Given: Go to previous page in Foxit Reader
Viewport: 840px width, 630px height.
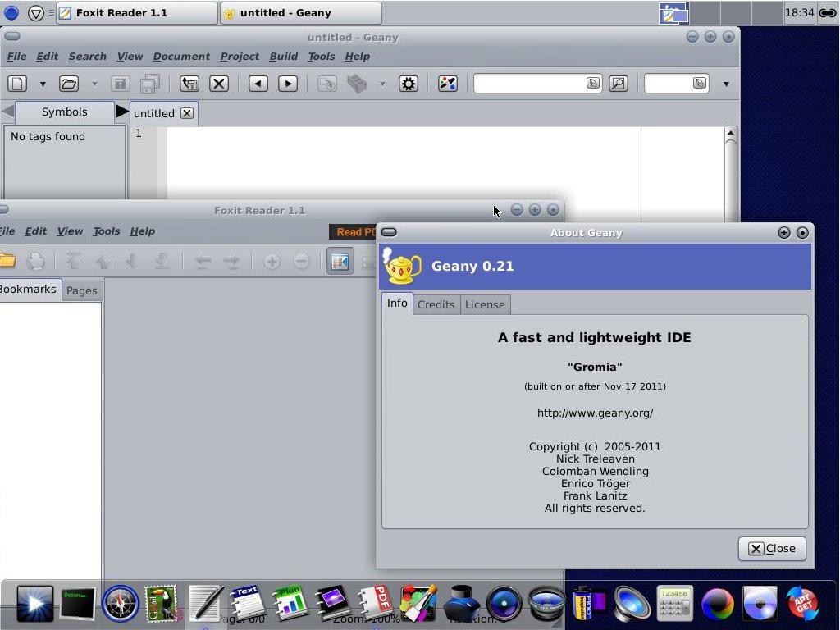Looking at the screenshot, I should [103, 262].
